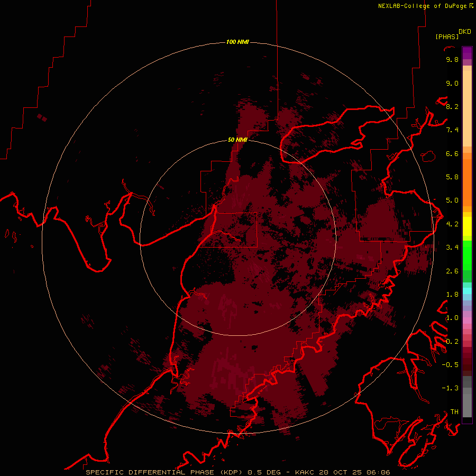The height and width of the screenshot is (476, 476).
Task: Click the '[PHAS]' legend unit label
Action: (x=447, y=36)
